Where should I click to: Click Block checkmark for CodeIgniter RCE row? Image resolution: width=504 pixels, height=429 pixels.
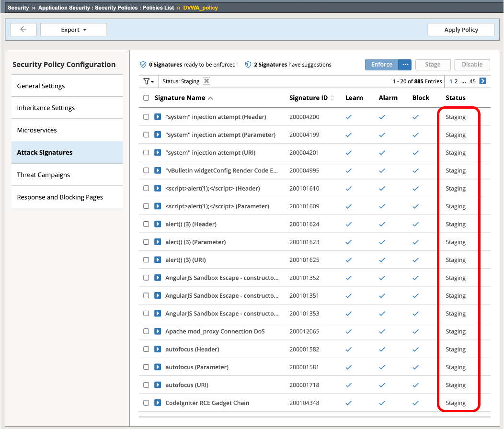click(415, 403)
